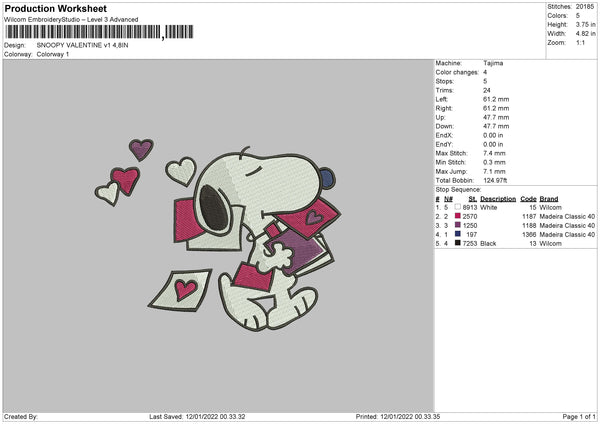Click the Machine value Tajima
Screen dimensions: 600x424
tap(493, 63)
